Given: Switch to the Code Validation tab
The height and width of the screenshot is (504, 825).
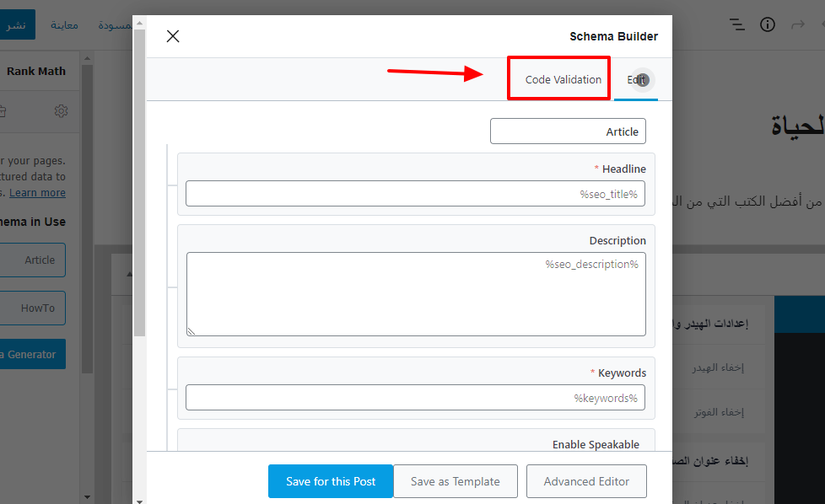Looking at the screenshot, I should pyautogui.click(x=563, y=80).
